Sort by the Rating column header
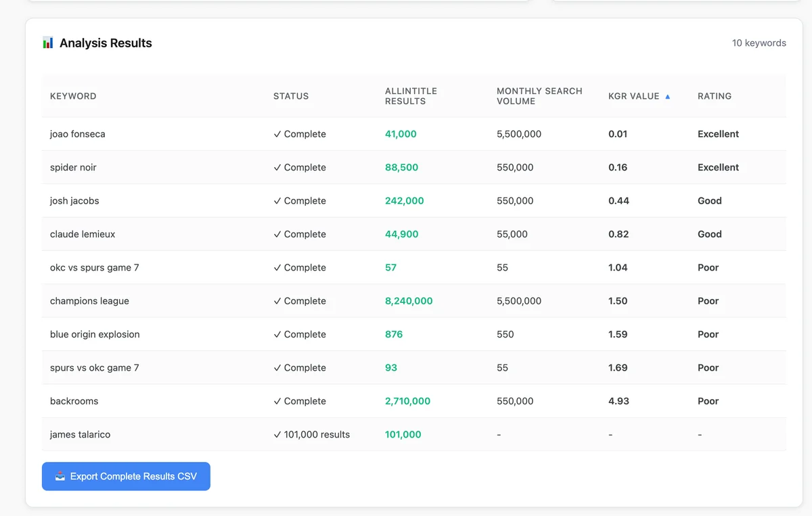Viewport: 812px width, 516px height. (x=715, y=96)
